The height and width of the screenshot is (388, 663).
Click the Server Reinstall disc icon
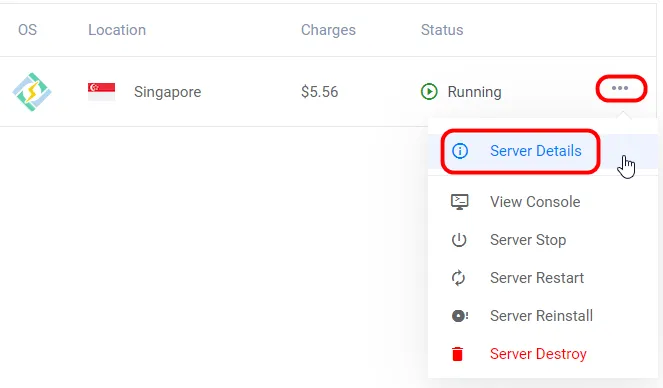tap(460, 316)
